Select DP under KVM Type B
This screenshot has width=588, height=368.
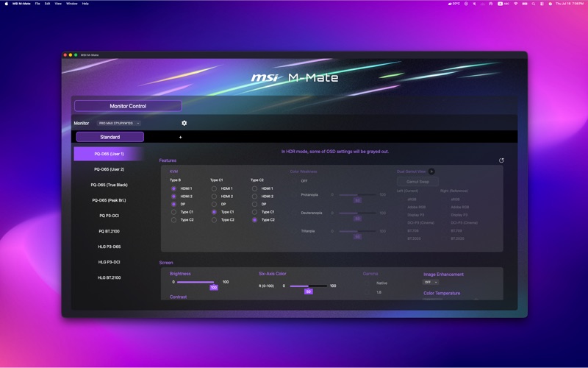(x=173, y=205)
